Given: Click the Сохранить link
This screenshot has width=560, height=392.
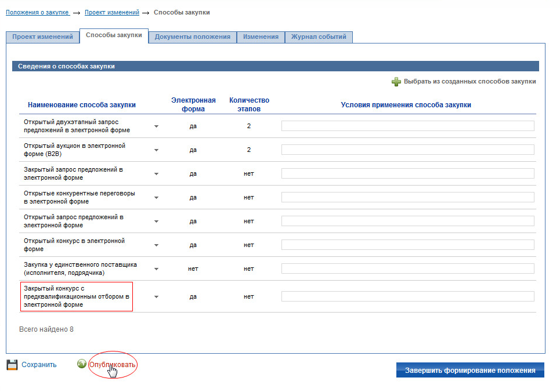Looking at the screenshot, I should pos(39,365).
